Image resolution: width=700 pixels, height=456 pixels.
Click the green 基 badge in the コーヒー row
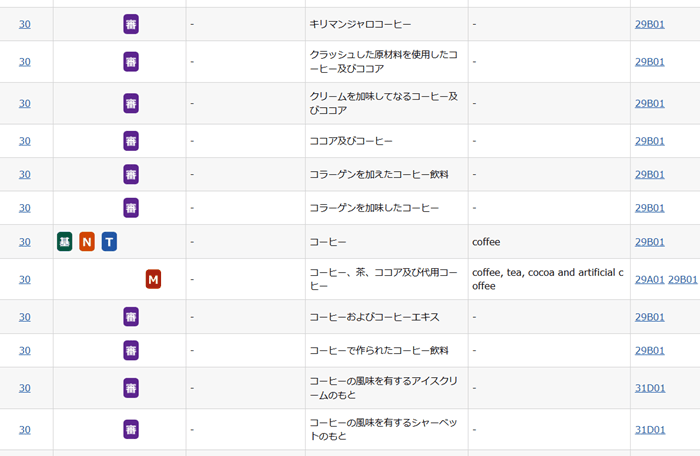65,242
